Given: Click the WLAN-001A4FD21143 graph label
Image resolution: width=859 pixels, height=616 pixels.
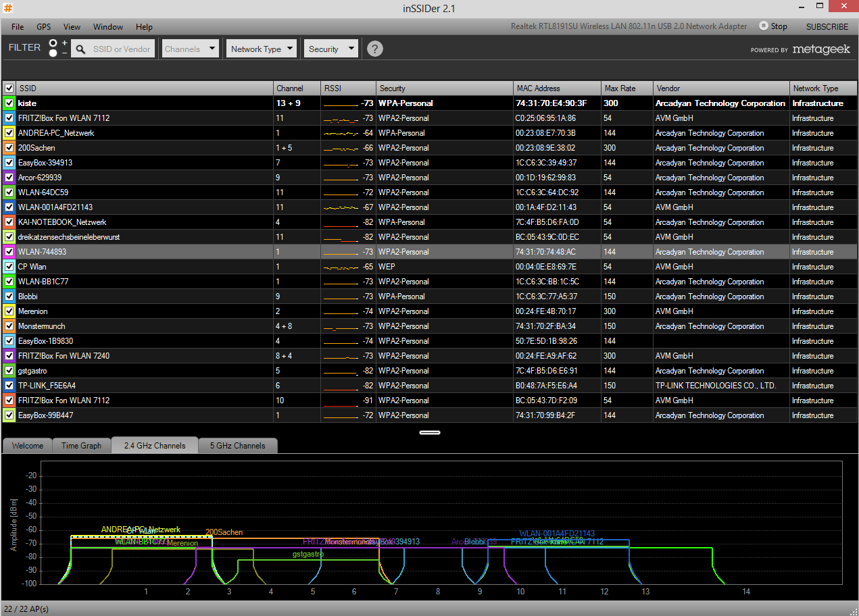Looking at the screenshot, I should point(557,534).
